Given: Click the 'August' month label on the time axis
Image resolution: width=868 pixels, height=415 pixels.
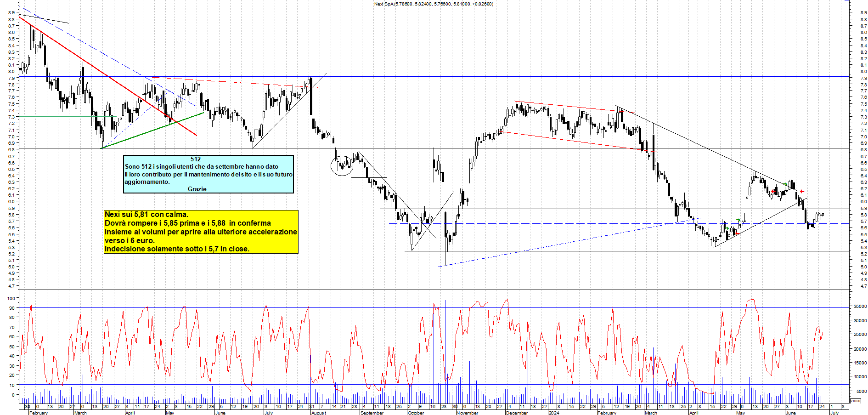Looking at the screenshot, I should 319,413.
